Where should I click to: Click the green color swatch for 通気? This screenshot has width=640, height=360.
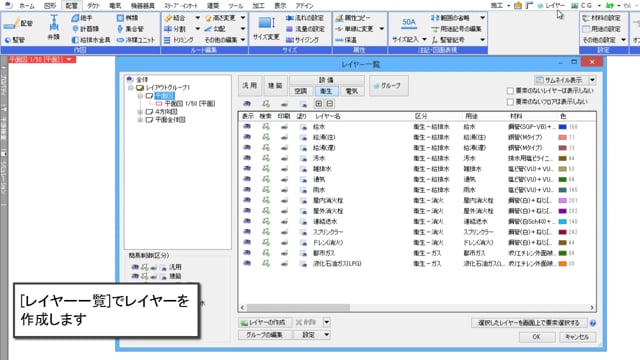coord(562,179)
